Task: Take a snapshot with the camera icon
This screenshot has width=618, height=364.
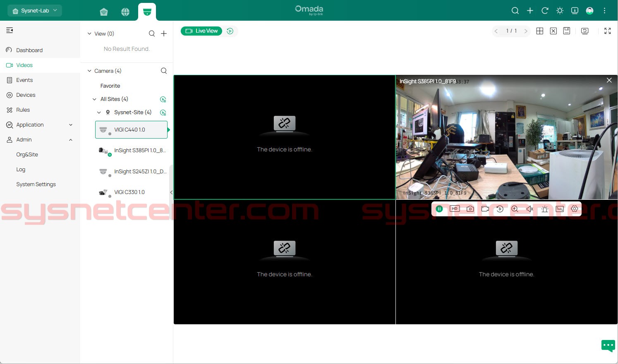Action: [x=470, y=209]
